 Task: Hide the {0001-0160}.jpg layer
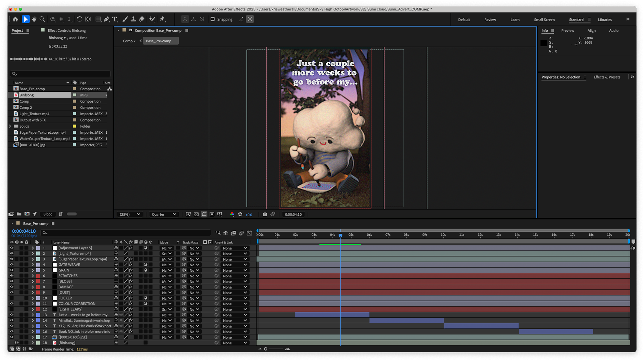pos(12,337)
